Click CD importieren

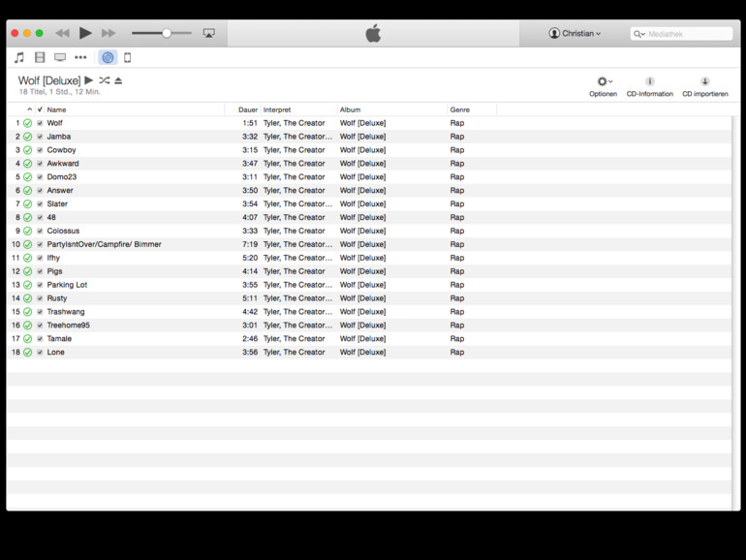[x=705, y=86]
